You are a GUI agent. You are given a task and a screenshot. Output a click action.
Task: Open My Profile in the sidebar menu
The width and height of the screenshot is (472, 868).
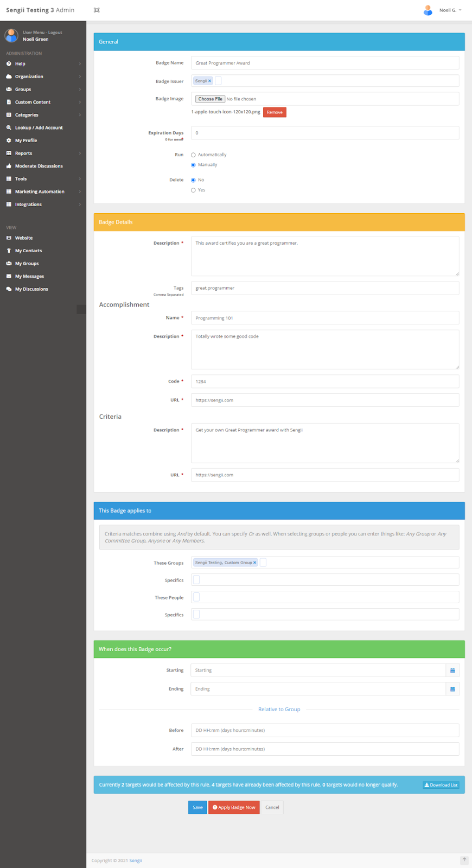[43, 141]
